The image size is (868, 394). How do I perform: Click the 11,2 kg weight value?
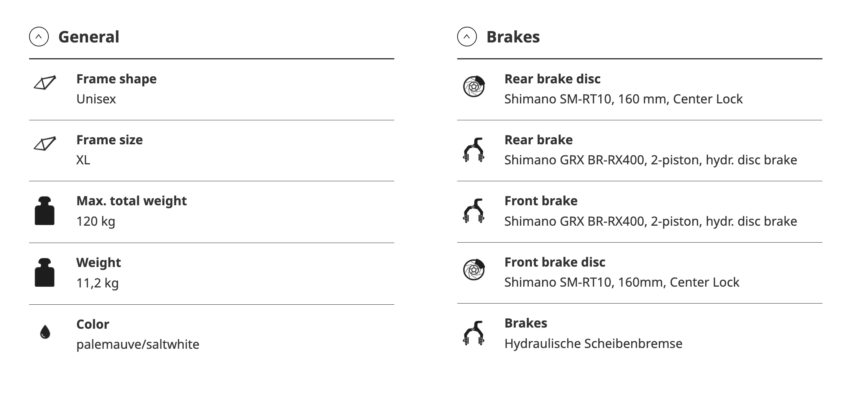(97, 283)
